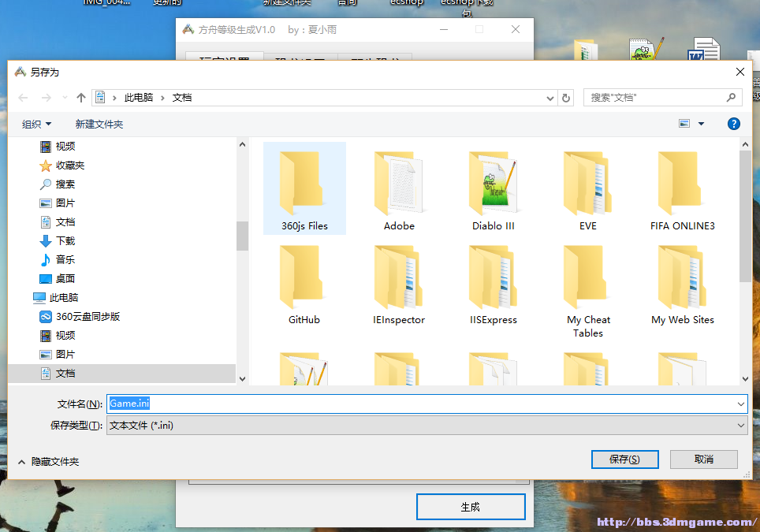
Task: Open the FIFA ONLINE3 folder
Action: (683, 189)
